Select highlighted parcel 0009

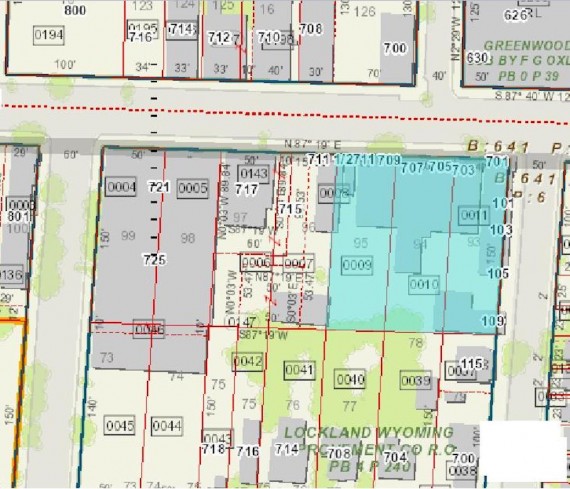click(357, 265)
